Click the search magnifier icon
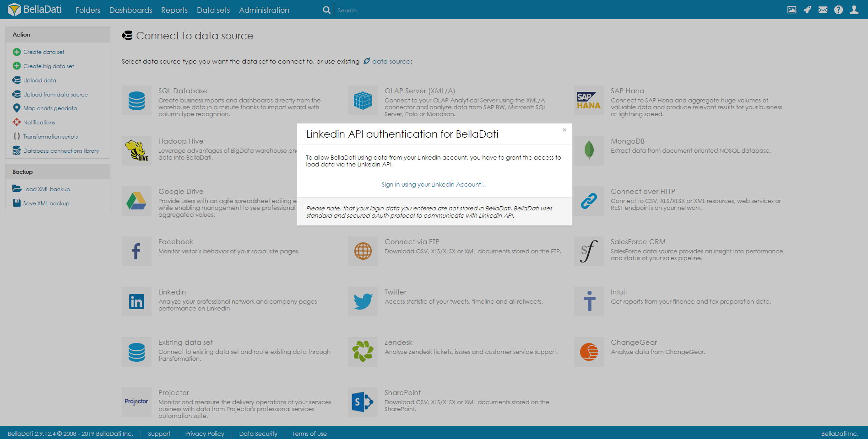Screen dimensions: 868x439 (326, 10)
